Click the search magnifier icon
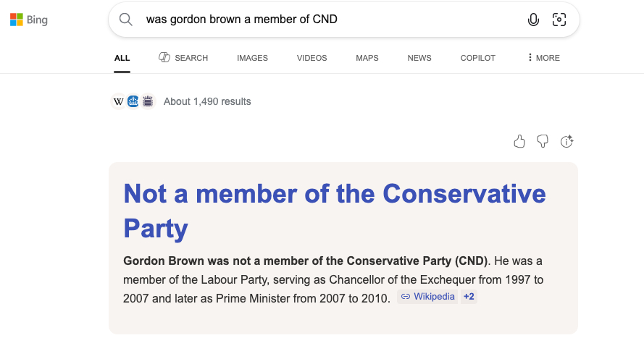The image size is (644, 351). 126,20
